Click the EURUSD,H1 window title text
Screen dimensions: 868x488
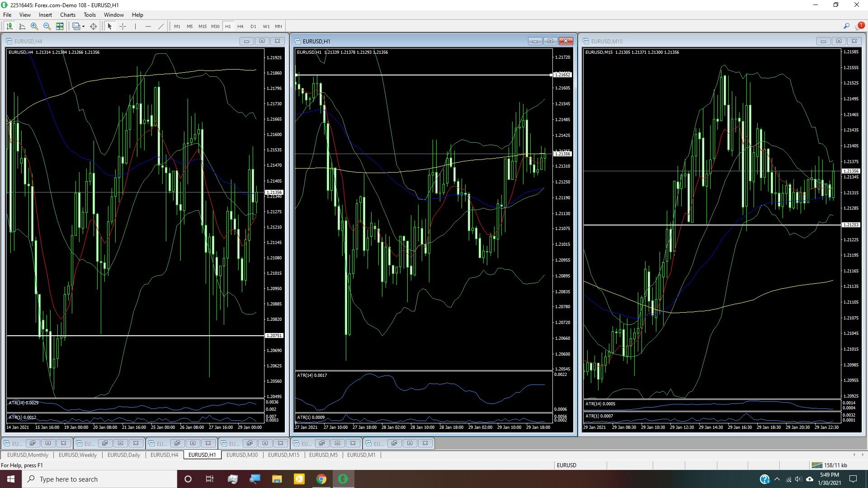(x=316, y=41)
